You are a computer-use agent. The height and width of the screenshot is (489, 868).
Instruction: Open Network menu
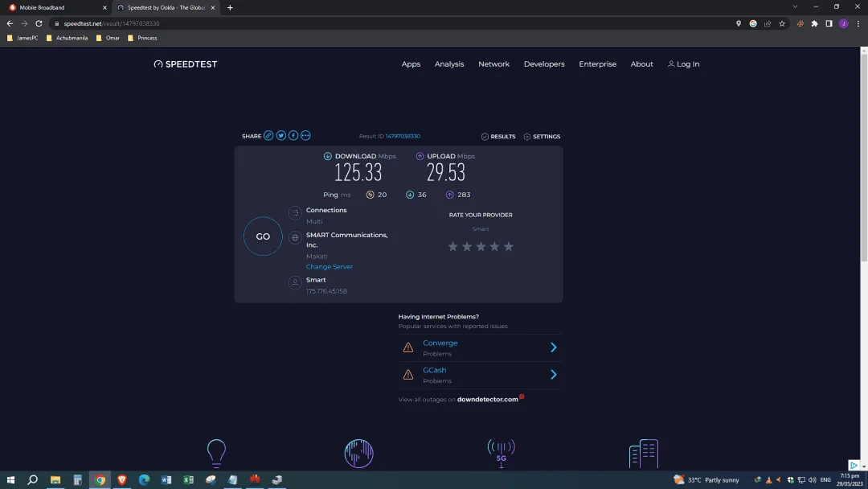(x=493, y=64)
